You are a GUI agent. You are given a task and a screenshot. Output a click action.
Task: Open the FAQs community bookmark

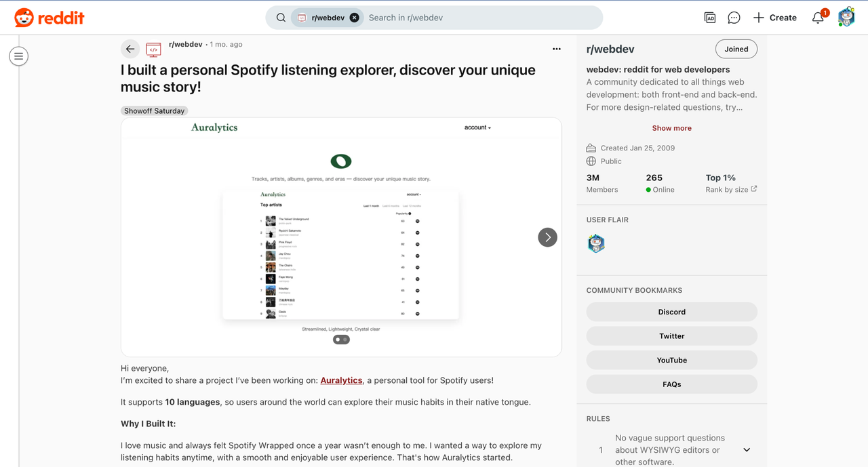[672, 384]
